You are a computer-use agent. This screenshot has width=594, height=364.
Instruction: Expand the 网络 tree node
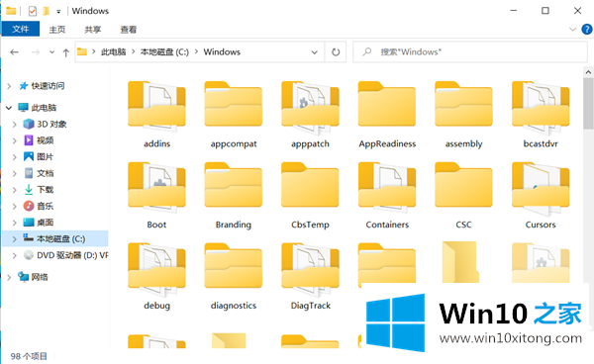coord(9,277)
